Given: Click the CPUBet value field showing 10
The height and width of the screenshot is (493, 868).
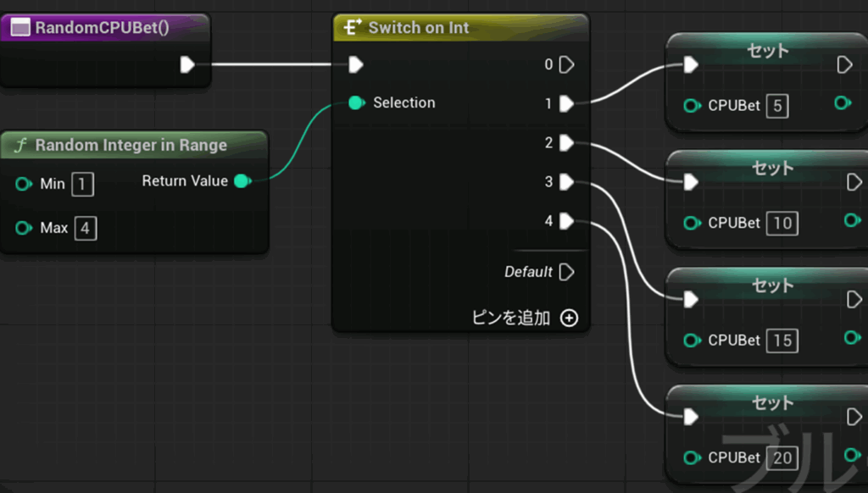Looking at the screenshot, I should click(782, 224).
